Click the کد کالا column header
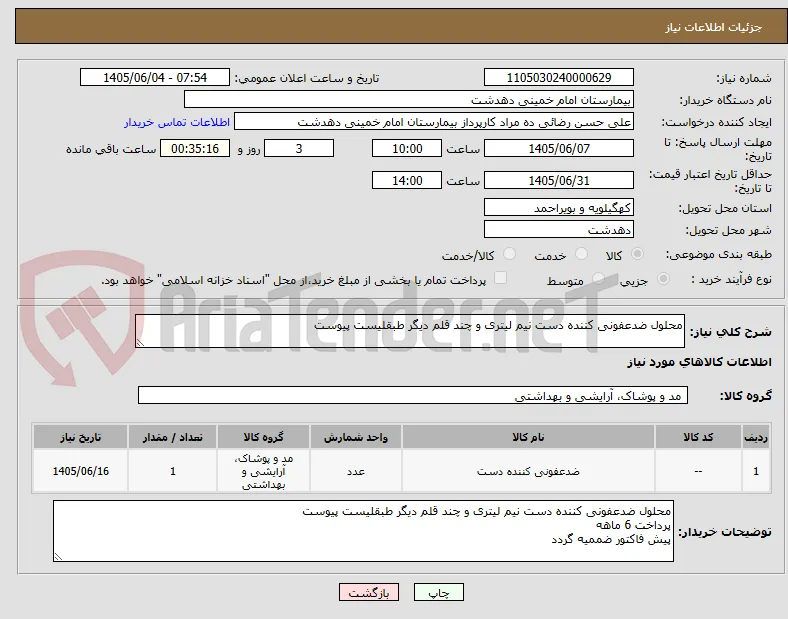This screenshot has width=788, height=619. 698,437
